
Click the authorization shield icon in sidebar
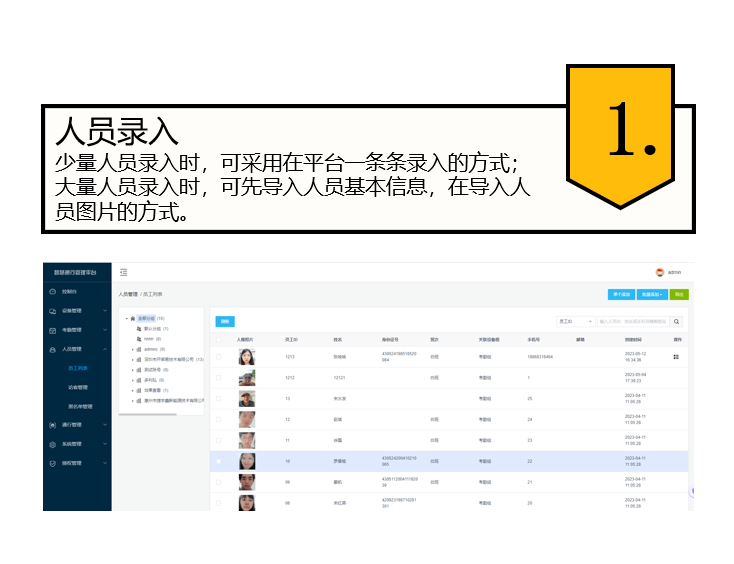tap(52, 463)
